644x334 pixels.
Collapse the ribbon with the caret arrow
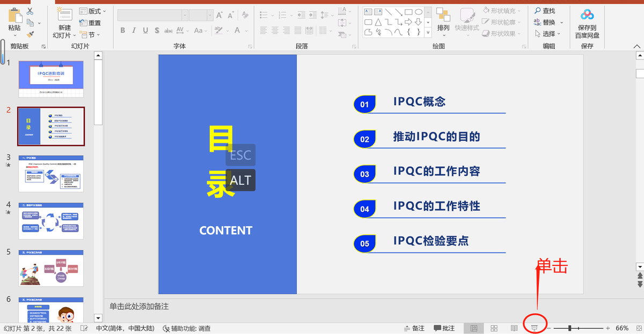638,47
